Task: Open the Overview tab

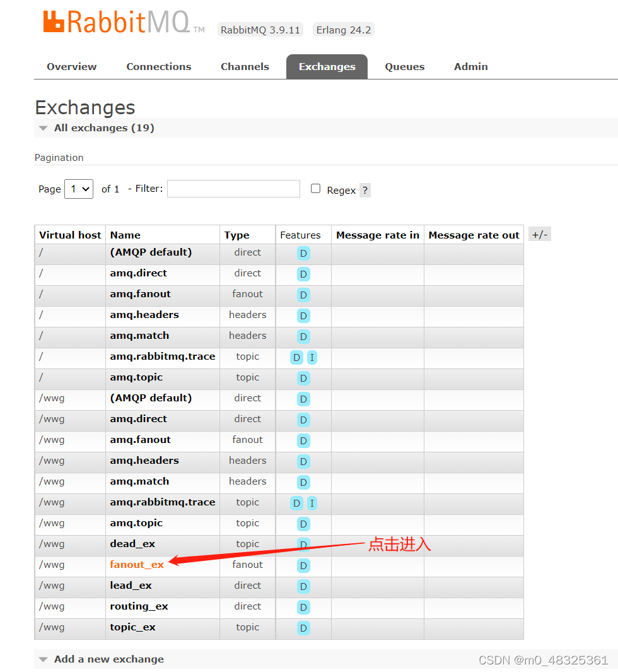Action: point(71,66)
